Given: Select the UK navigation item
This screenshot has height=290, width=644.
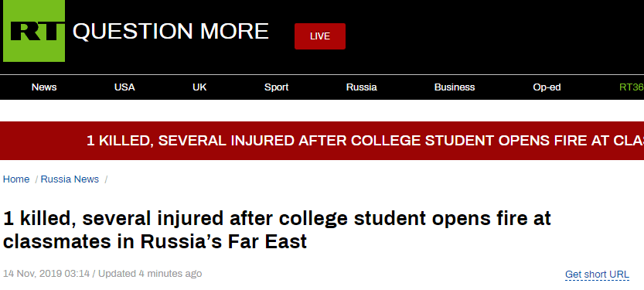Looking at the screenshot, I should tap(199, 87).
